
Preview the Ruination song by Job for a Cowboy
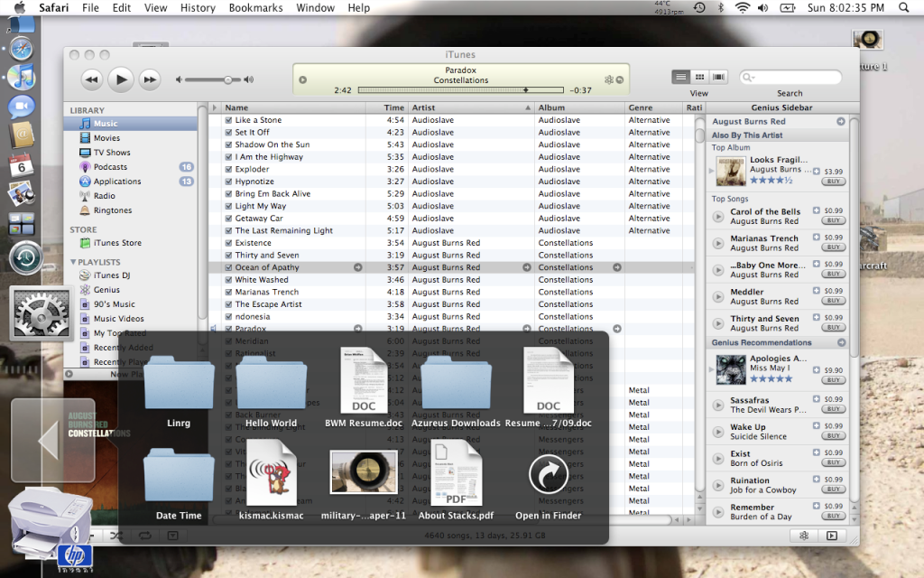[x=718, y=485]
